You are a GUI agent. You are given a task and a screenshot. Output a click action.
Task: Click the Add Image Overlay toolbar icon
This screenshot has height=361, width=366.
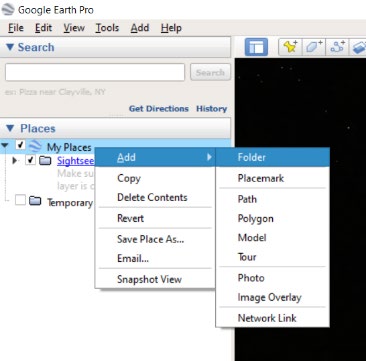358,47
